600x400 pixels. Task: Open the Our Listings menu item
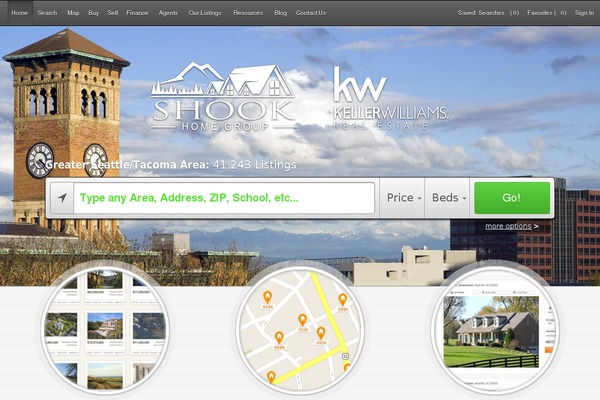point(205,13)
